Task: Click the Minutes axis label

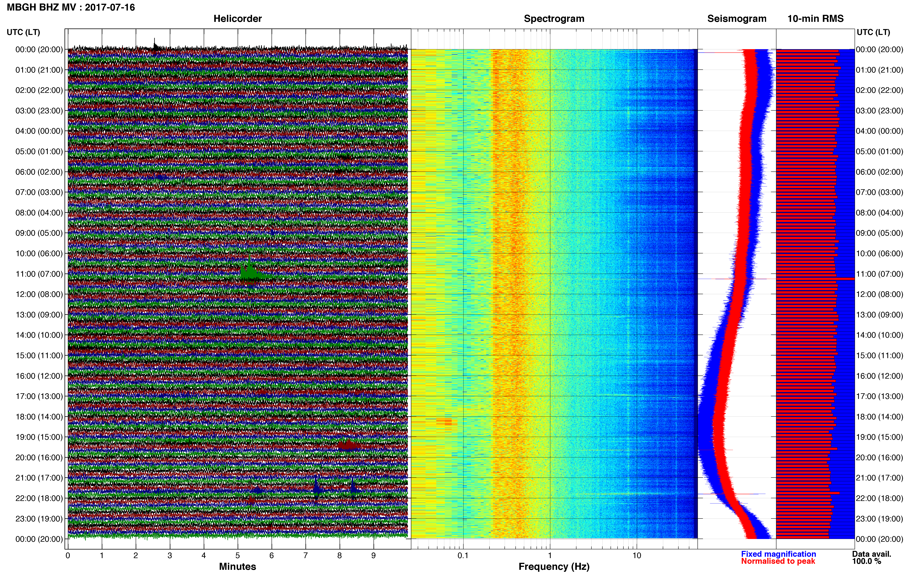Action: pyautogui.click(x=237, y=566)
